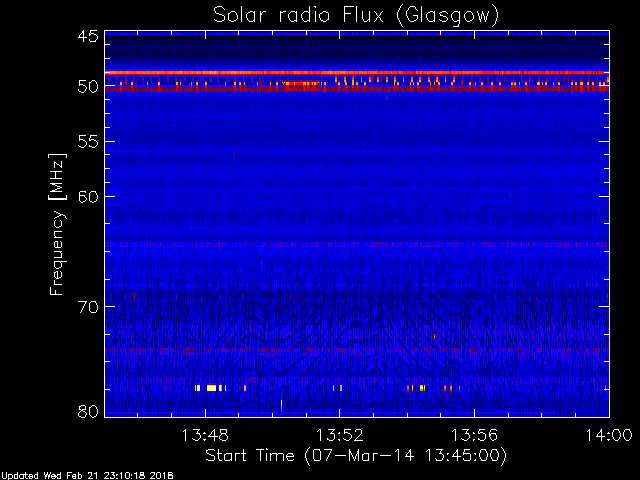Click the "80" frequency tick label
This screenshot has width=640, height=480.
tap(88, 411)
